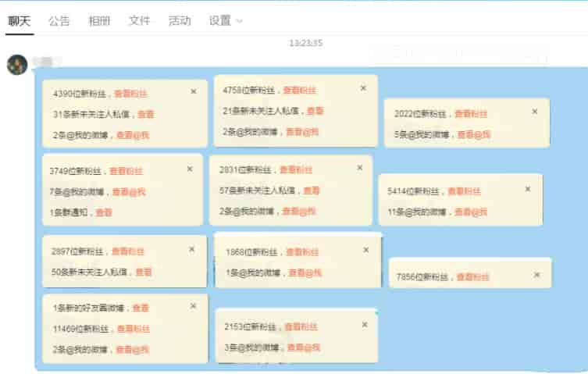This screenshot has width=588, height=374.
Task: Click 查看 next to 31条新未关注人私信
Action: [x=145, y=114]
